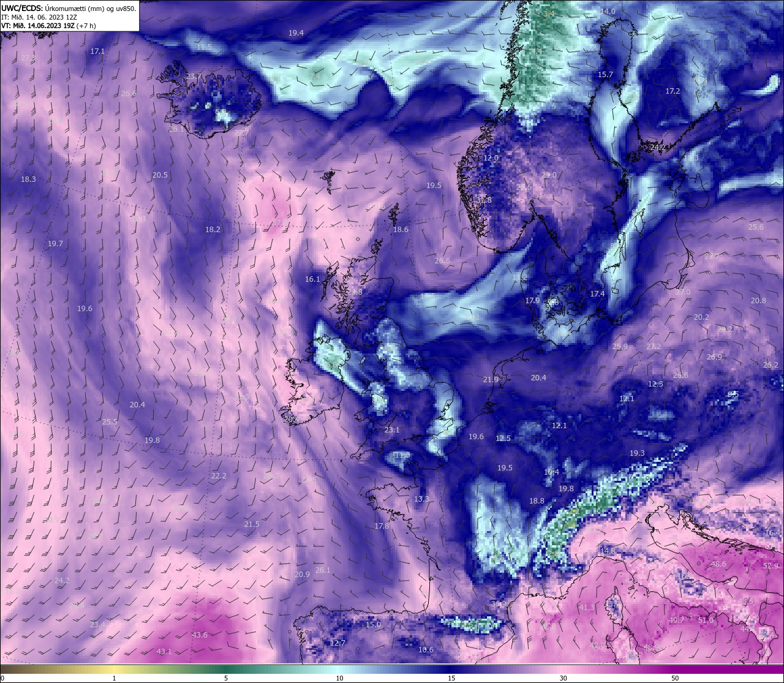Click the 16.1 value west of Scotland

click(x=312, y=279)
